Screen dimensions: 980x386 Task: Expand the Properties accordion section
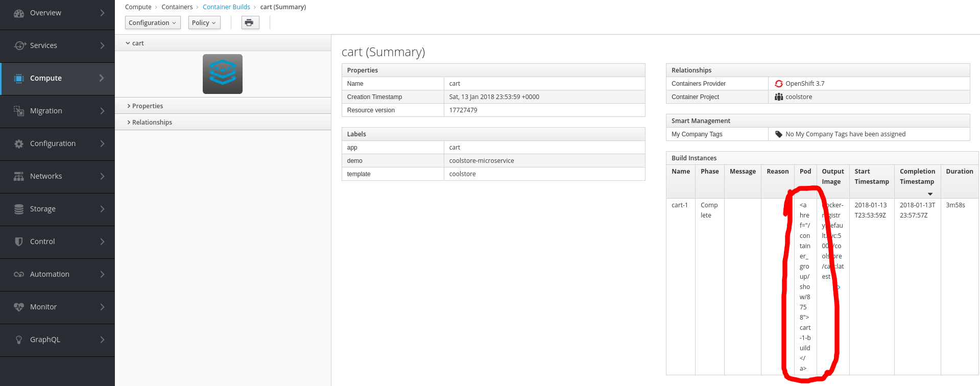coord(223,106)
